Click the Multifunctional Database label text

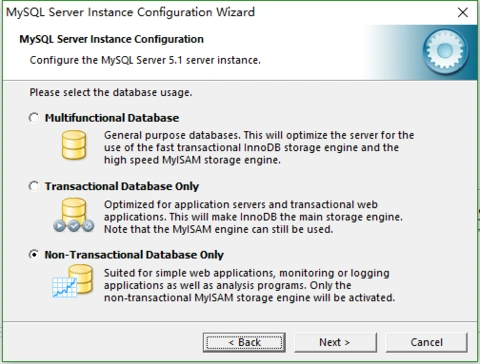112,118
